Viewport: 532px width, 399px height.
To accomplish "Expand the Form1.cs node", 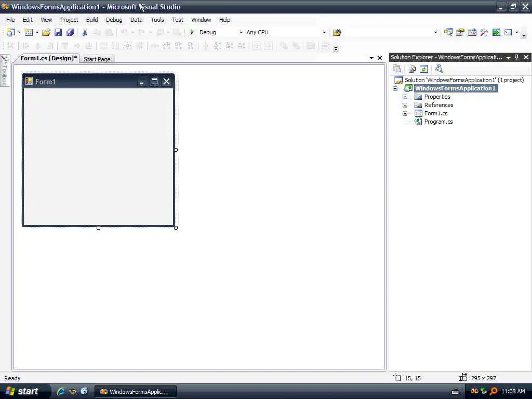I will [x=405, y=113].
